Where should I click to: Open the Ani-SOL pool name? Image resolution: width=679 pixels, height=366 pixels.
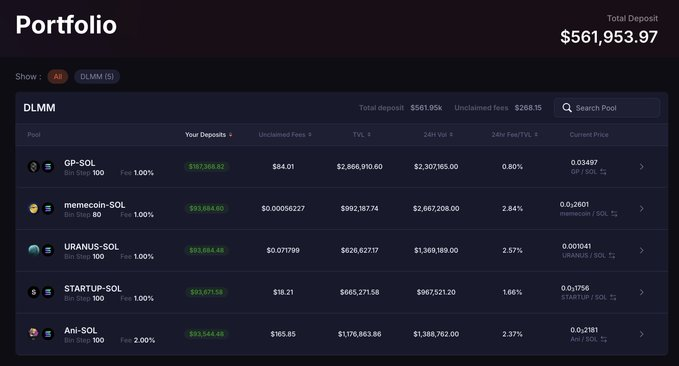coord(81,330)
